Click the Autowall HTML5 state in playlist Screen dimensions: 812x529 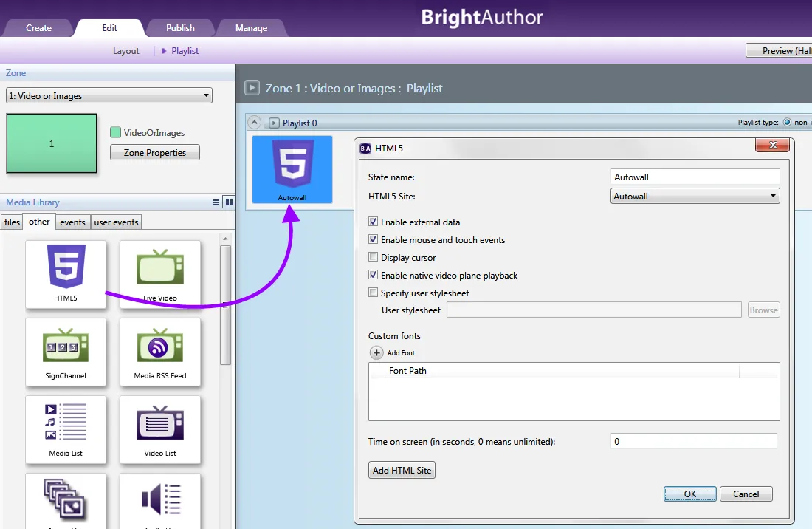[292, 169]
